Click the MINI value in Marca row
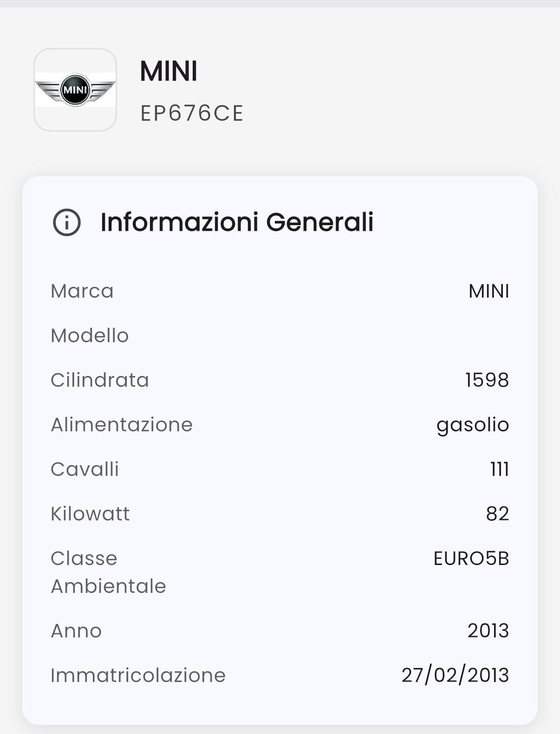This screenshot has height=734, width=560. coord(488,291)
